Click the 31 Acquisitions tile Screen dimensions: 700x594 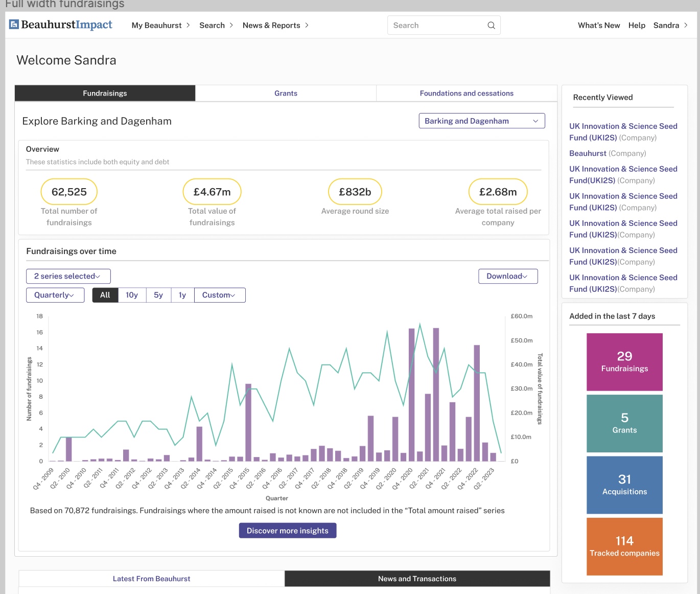coord(624,485)
